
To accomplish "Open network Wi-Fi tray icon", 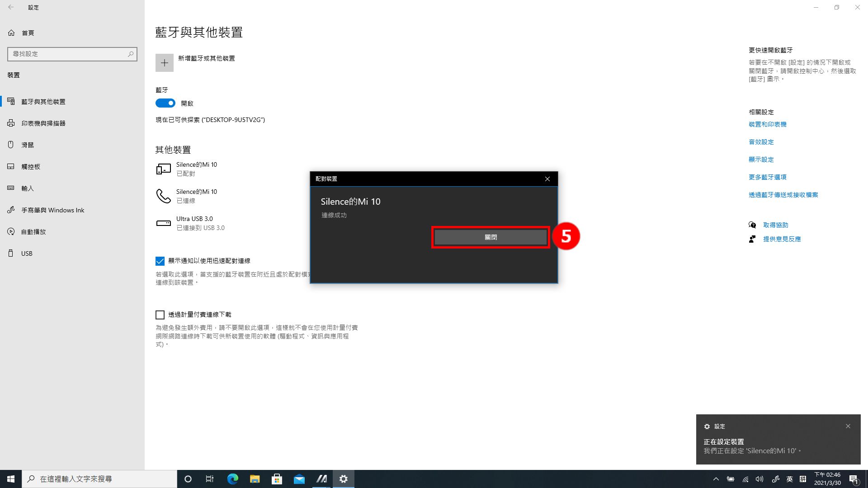I will coord(745,479).
